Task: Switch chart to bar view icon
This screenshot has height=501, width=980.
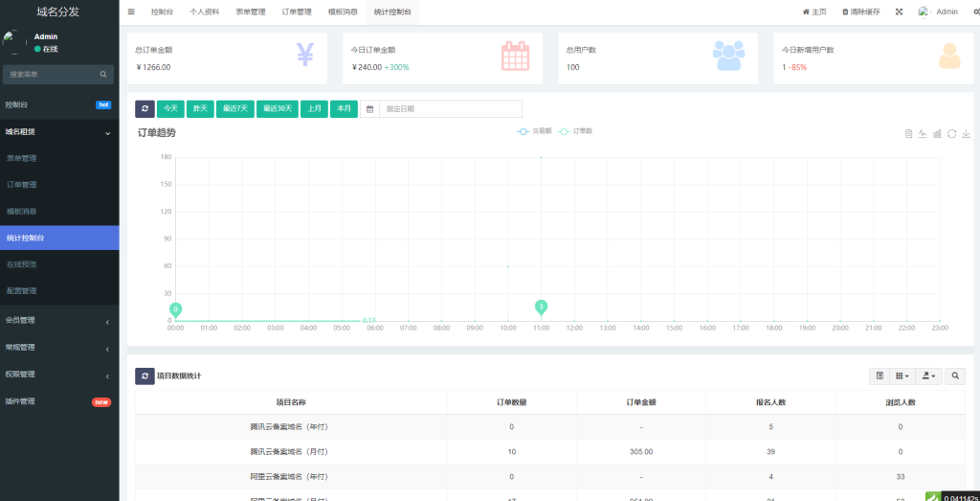Action: (937, 133)
